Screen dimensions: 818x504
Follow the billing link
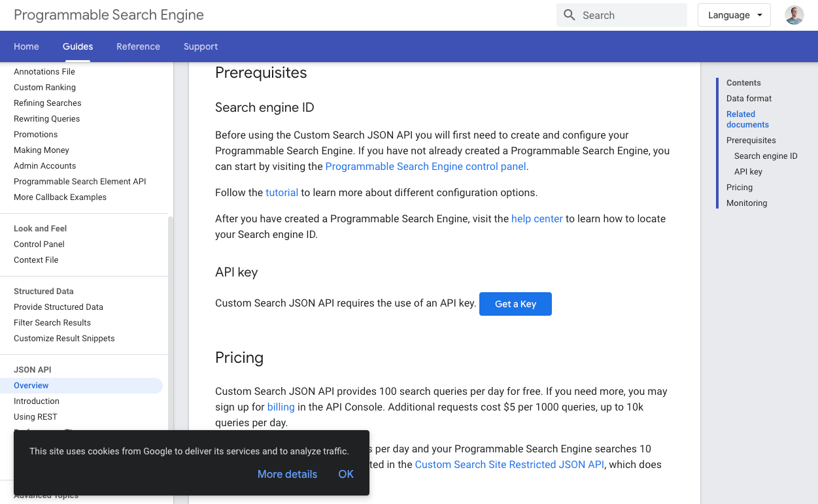281,407
